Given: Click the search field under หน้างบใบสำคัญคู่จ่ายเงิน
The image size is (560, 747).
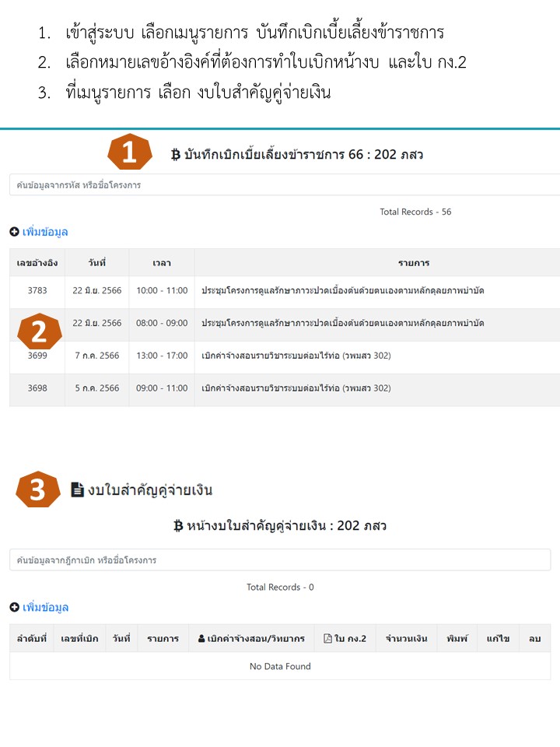Looking at the screenshot, I should coord(280,559).
